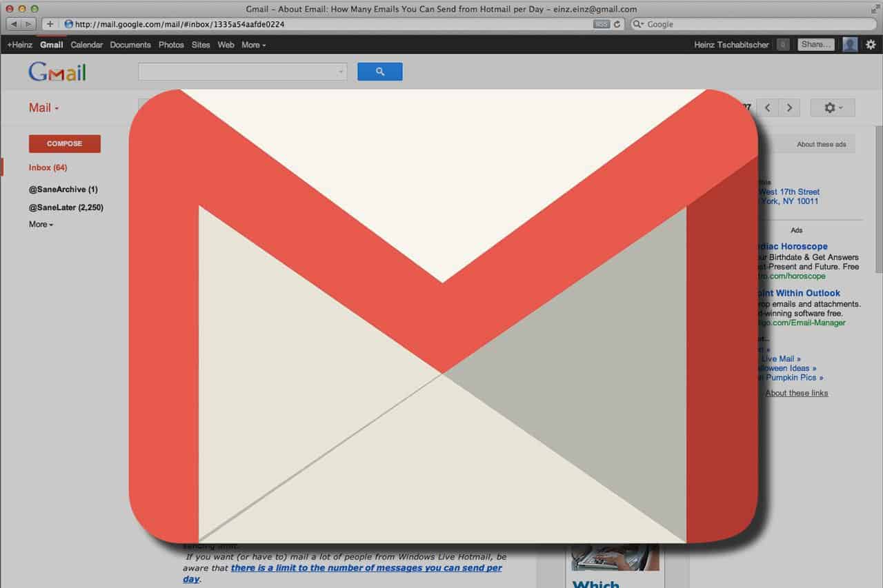Screen dimensions: 883x588
Task: Expand More in the left sidebar
Action: coord(40,224)
